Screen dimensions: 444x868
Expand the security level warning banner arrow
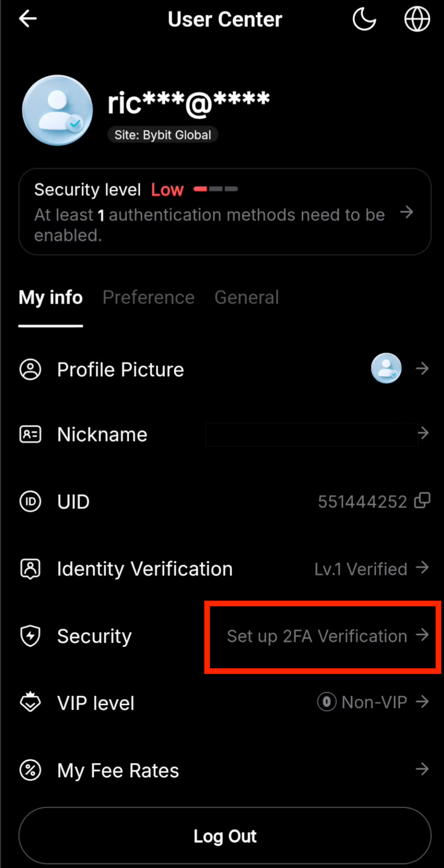tap(407, 212)
